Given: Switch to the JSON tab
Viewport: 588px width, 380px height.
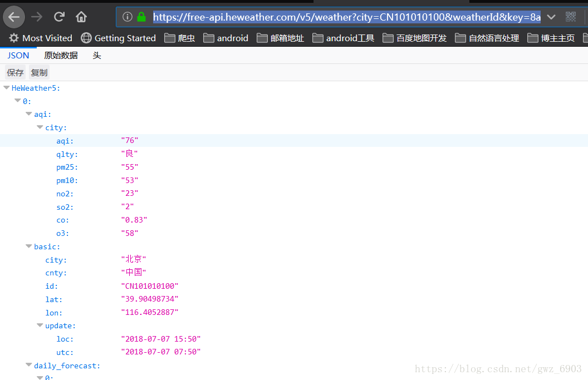Looking at the screenshot, I should click(x=18, y=56).
